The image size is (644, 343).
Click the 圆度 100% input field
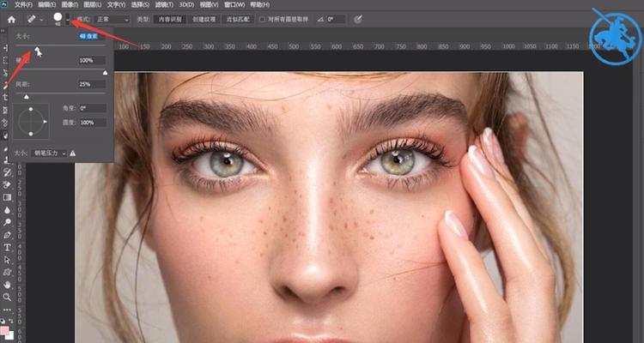[x=93, y=123]
